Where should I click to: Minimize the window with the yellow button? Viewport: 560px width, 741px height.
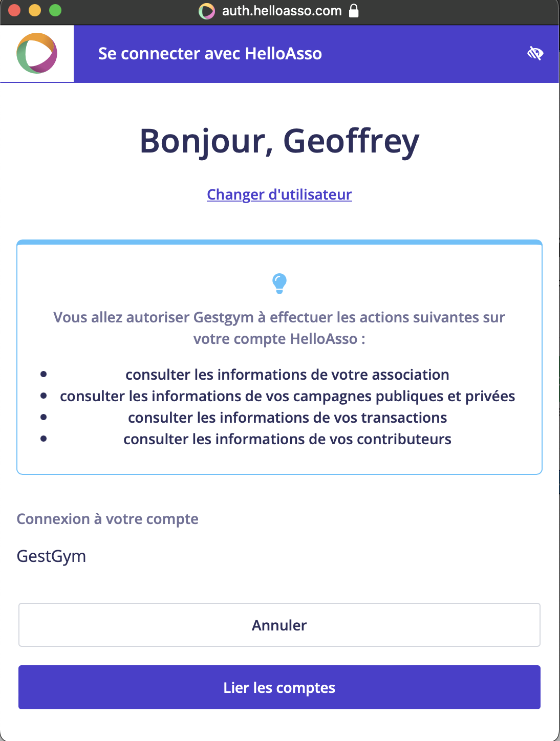(x=35, y=10)
